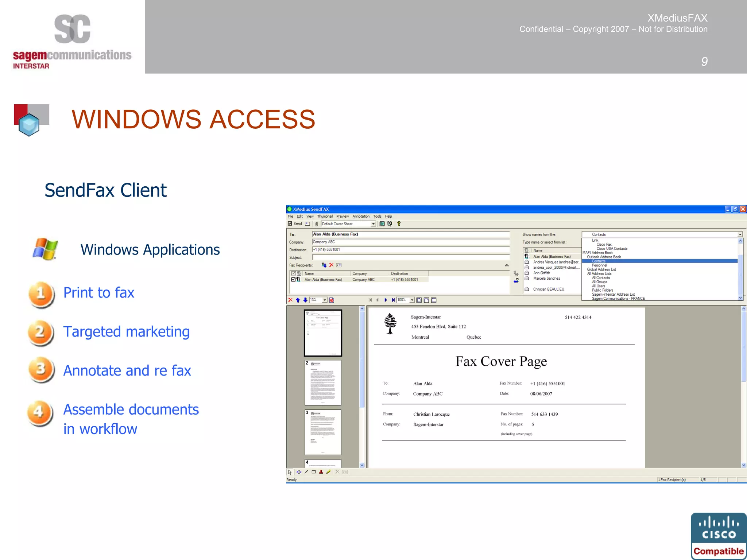Viewport: 747px width, 560px height.
Task: Open the View menu
Action: [310, 216]
